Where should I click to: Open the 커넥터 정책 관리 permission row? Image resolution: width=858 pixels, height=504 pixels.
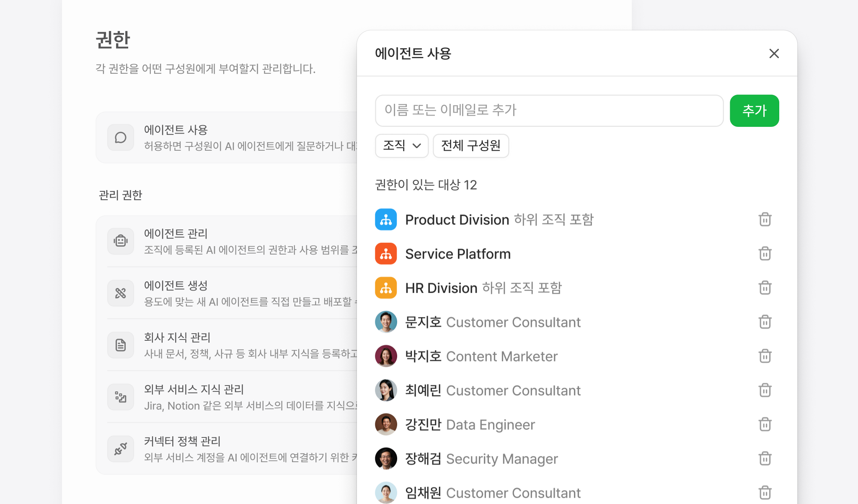[x=227, y=449]
